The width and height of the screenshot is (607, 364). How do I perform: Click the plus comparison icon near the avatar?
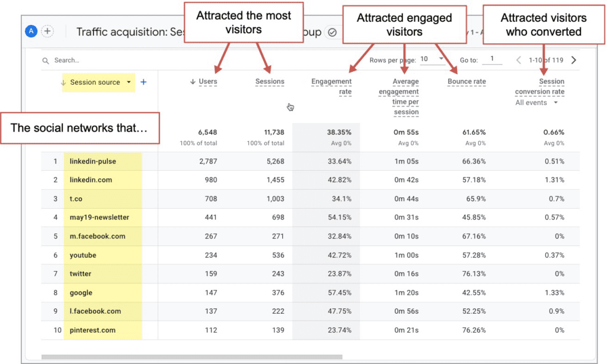[x=47, y=31]
